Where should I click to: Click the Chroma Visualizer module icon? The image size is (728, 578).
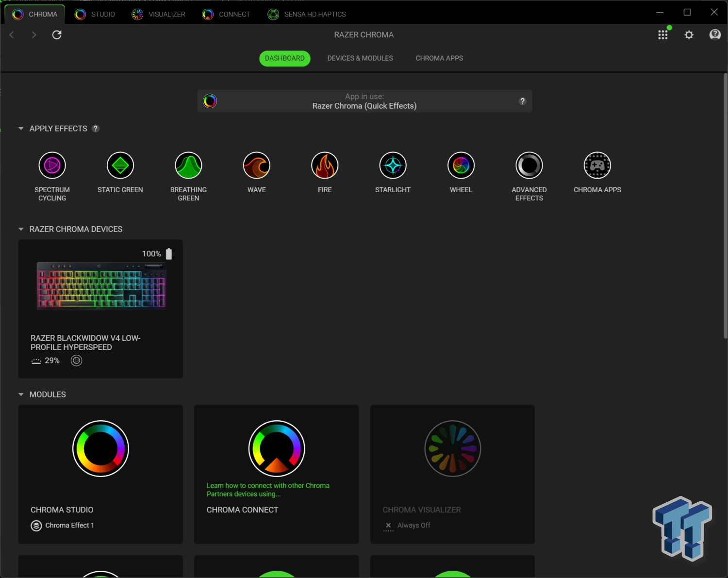click(x=453, y=448)
